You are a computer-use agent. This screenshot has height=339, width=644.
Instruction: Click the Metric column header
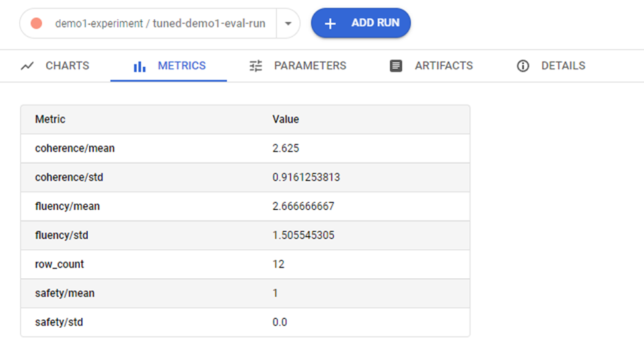[50, 119]
